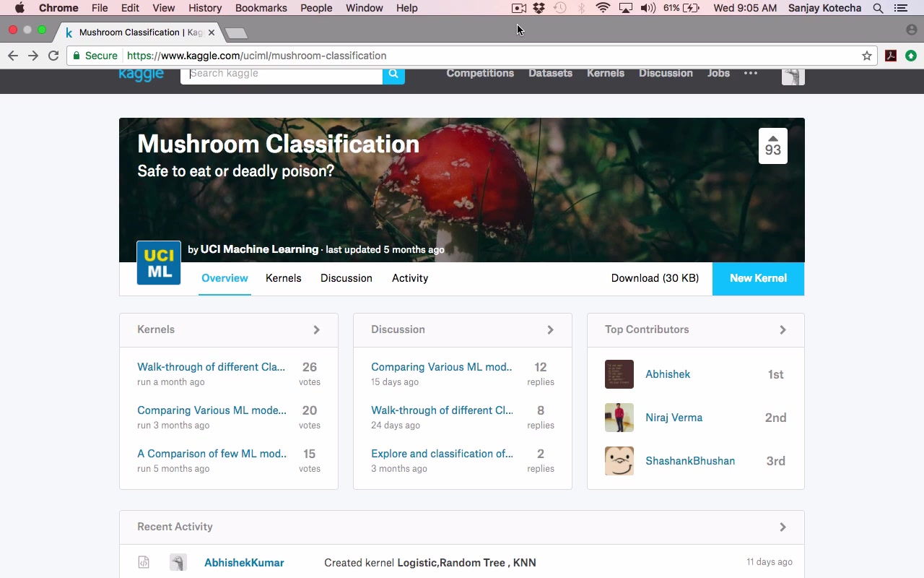The image size is (924, 578).
Task: Reload the Kaggle page
Action: click(53, 56)
